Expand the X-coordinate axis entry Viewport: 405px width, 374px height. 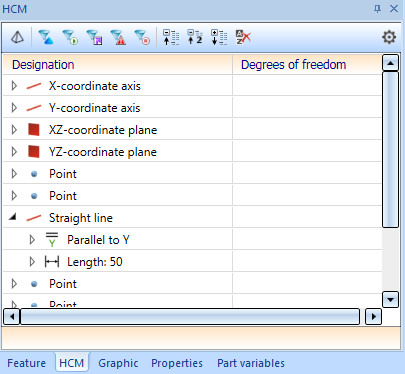point(14,86)
